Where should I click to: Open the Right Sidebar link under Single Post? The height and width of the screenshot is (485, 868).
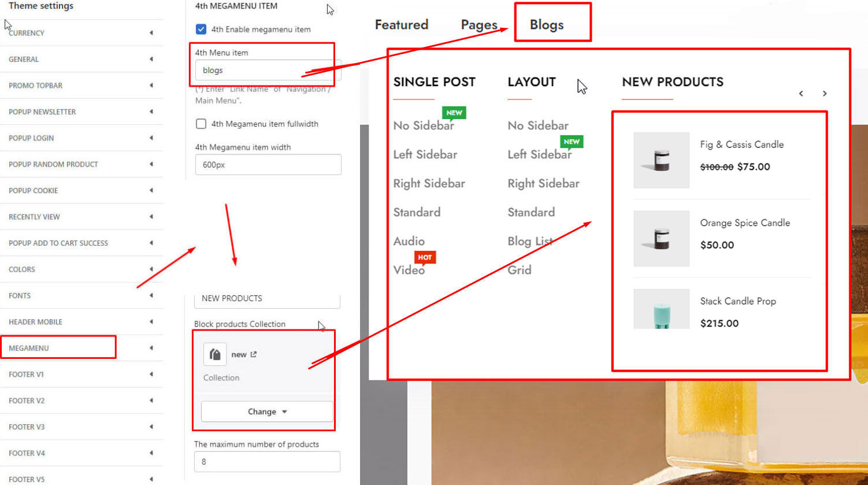pos(429,183)
